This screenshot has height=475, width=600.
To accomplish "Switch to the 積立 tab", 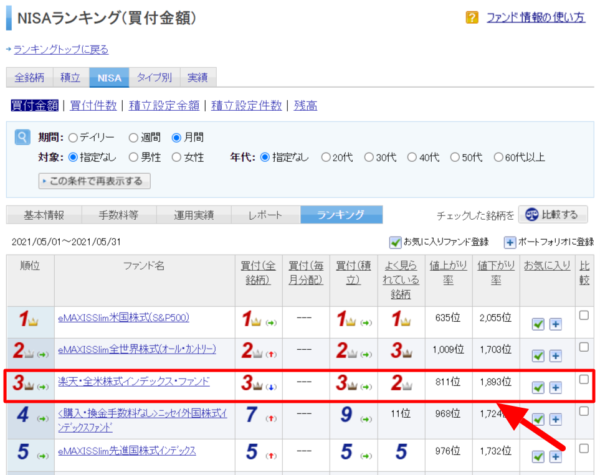I will (x=70, y=78).
